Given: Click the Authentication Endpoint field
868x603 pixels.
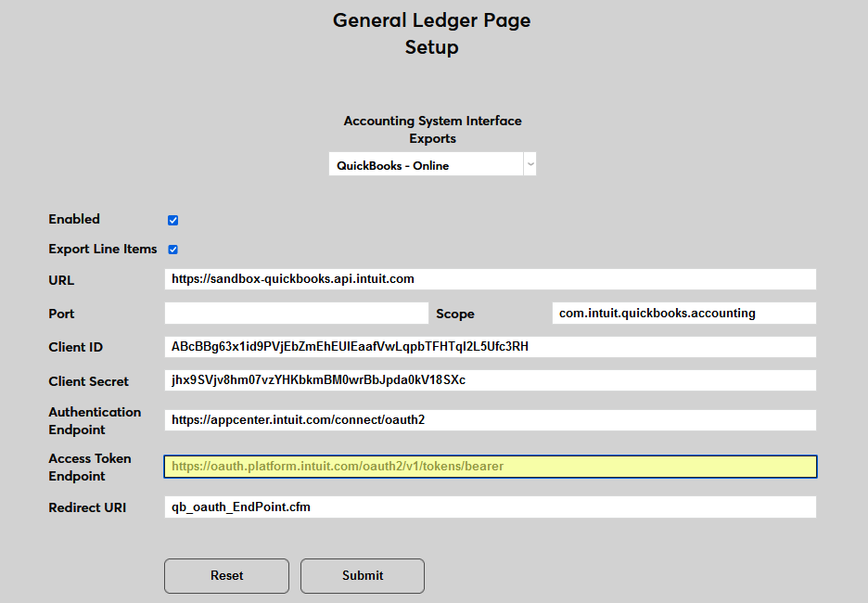Looking at the screenshot, I should pyautogui.click(x=490, y=419).
